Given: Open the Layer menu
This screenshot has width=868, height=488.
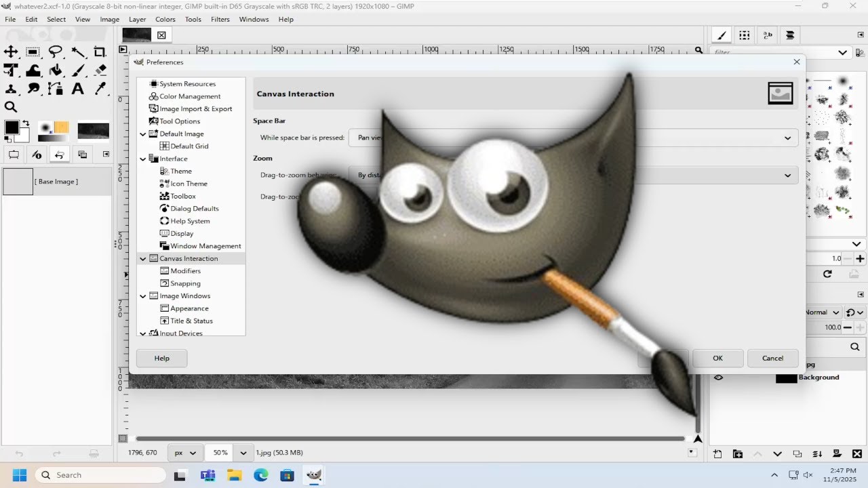Looking at the screenshot, I should click(137, 20).
